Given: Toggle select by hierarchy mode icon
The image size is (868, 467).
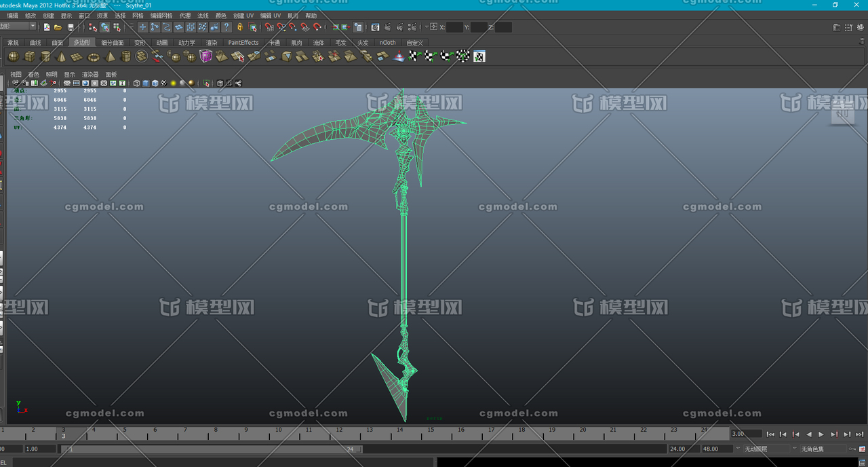Looking at the screenshot, I should tap(92, 27).
